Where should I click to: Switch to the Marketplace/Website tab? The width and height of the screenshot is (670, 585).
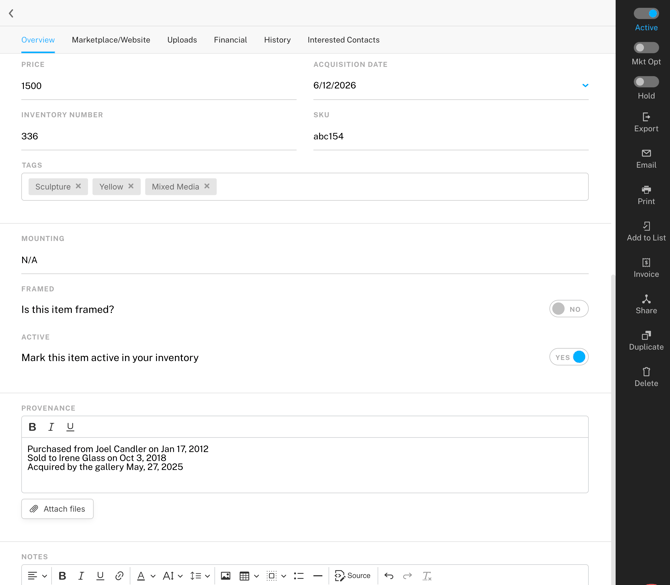tap(111, 40)
